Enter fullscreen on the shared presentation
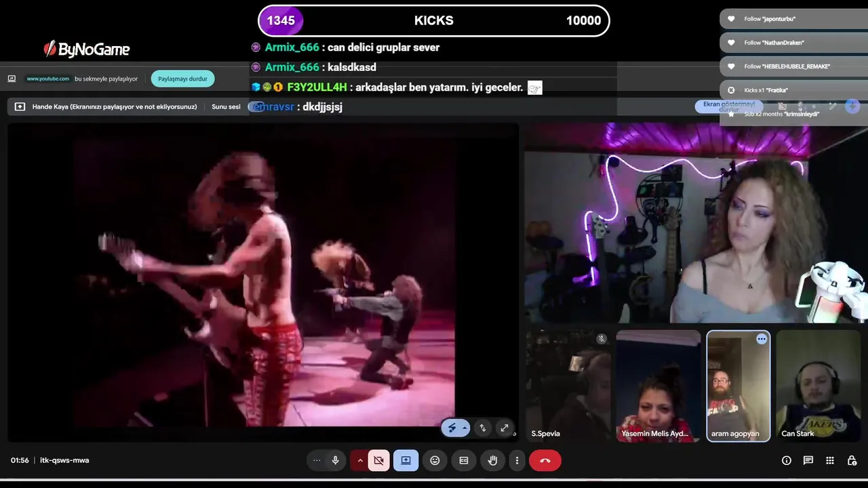Viewport: 868px width, 488px height. 505,428
